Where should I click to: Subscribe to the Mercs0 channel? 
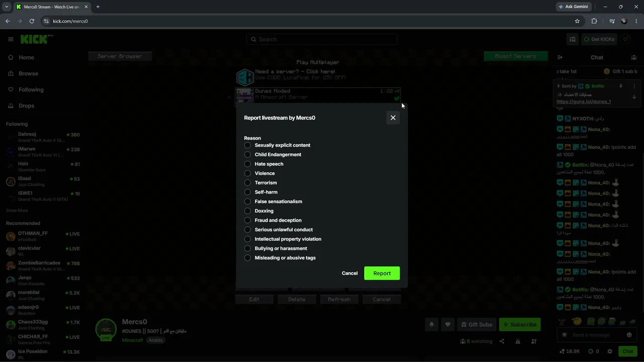(520, 325)
